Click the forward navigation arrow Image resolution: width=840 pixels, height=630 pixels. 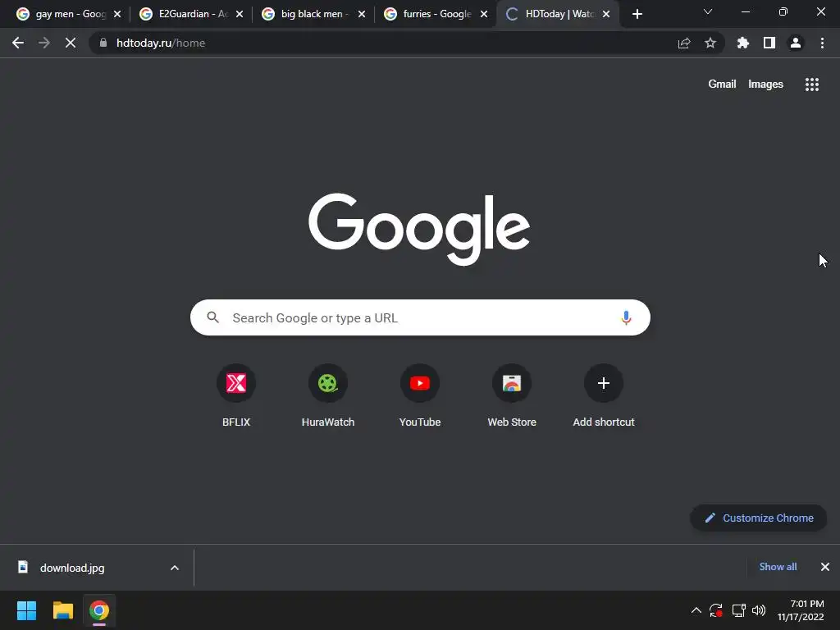coord(44,43)
